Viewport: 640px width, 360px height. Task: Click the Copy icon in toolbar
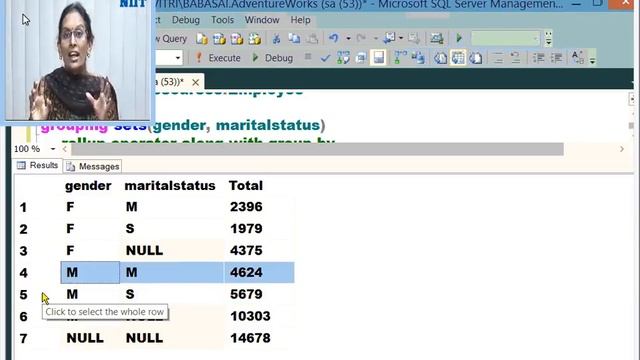294,39
